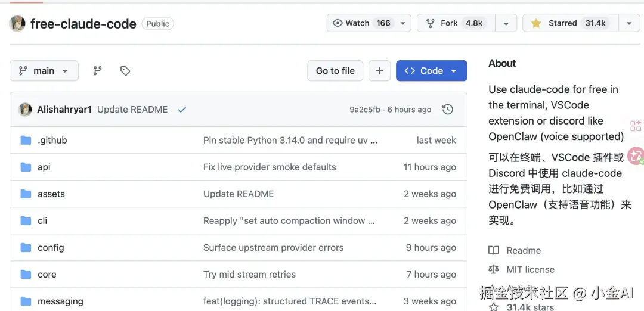Click the fork icon in Fork button

coord(430,23)
